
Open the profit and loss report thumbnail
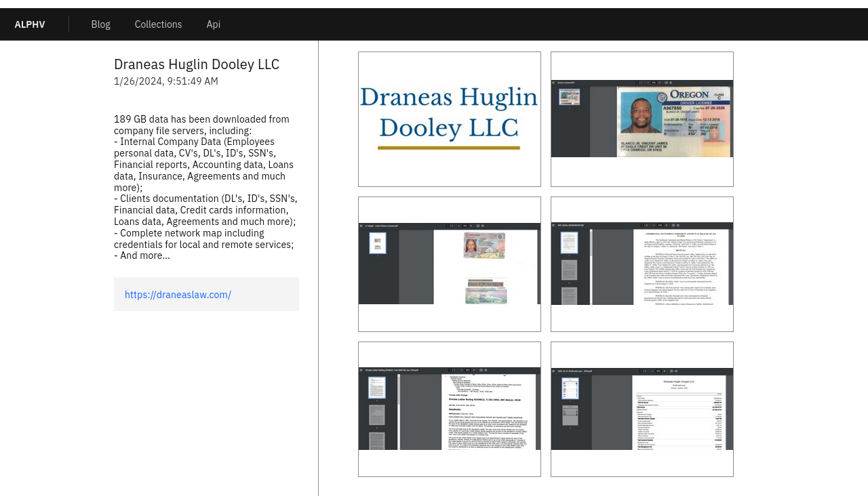(642, 409)
